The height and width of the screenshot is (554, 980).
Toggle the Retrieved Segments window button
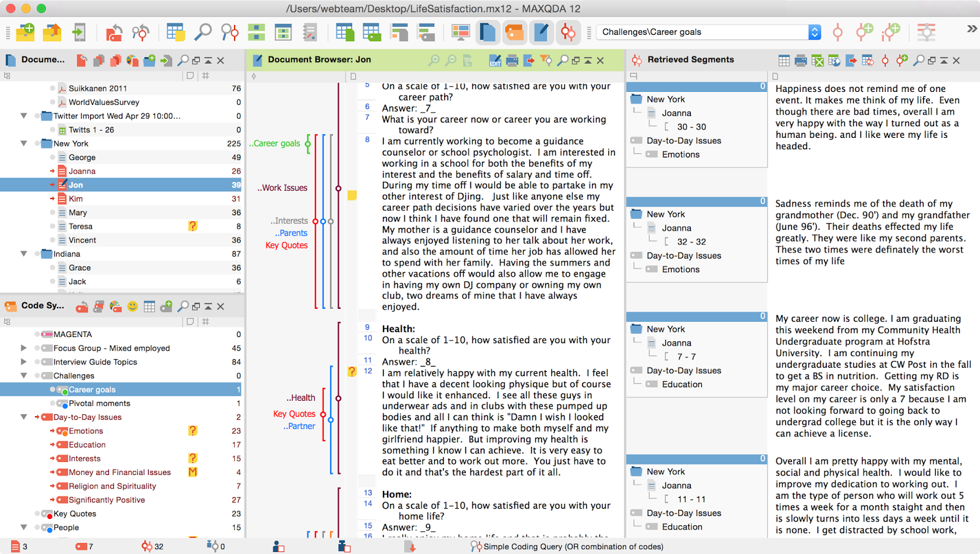[x=568, y=32]
